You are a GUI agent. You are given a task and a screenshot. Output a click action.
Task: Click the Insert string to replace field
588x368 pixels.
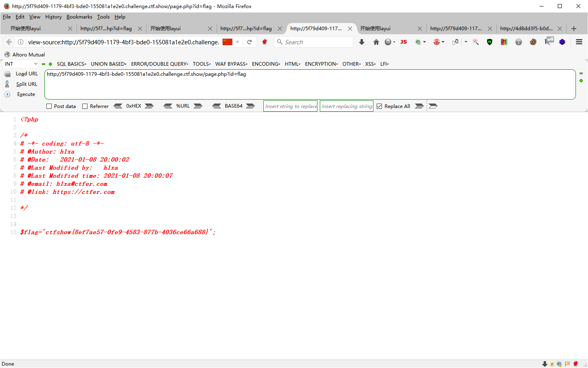pyautogui.click(x=290, y=106)
